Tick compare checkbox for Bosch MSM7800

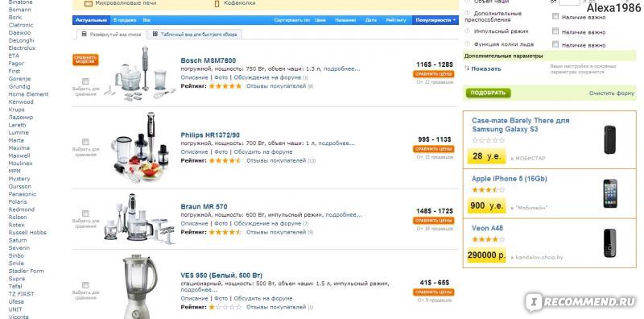point(85,81)
